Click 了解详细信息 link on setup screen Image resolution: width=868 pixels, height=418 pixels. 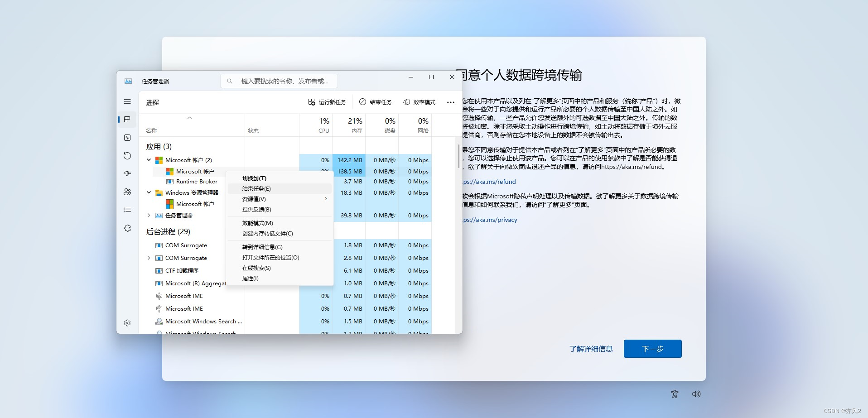pyautogui.click(x=591, y=349)
